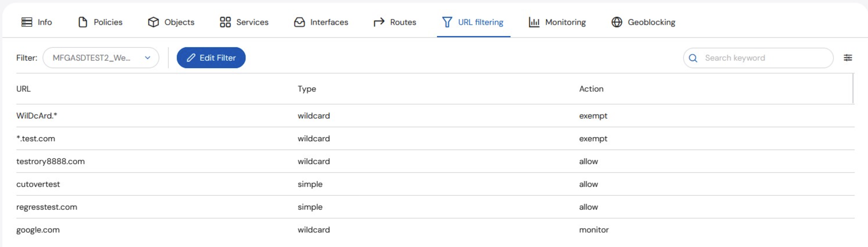Screen dimensions: 868x247
Task: Click the Policies document icon
Action: coord(82,22)
